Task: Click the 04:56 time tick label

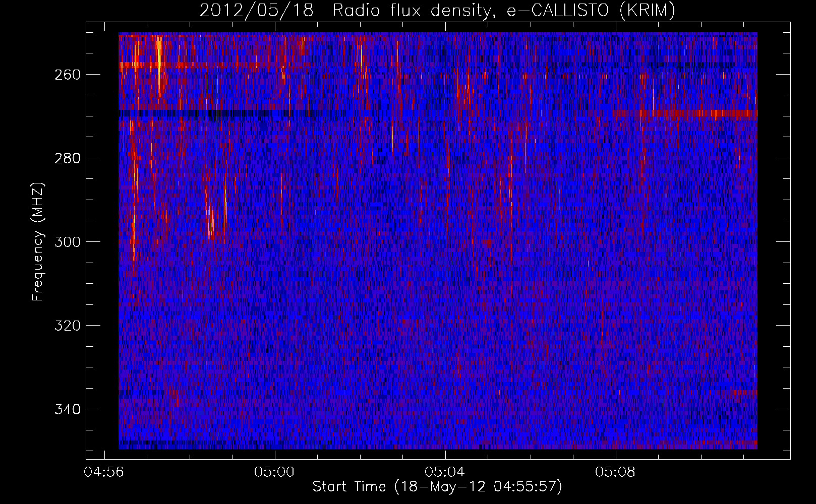Action: (x=104, y=472)
